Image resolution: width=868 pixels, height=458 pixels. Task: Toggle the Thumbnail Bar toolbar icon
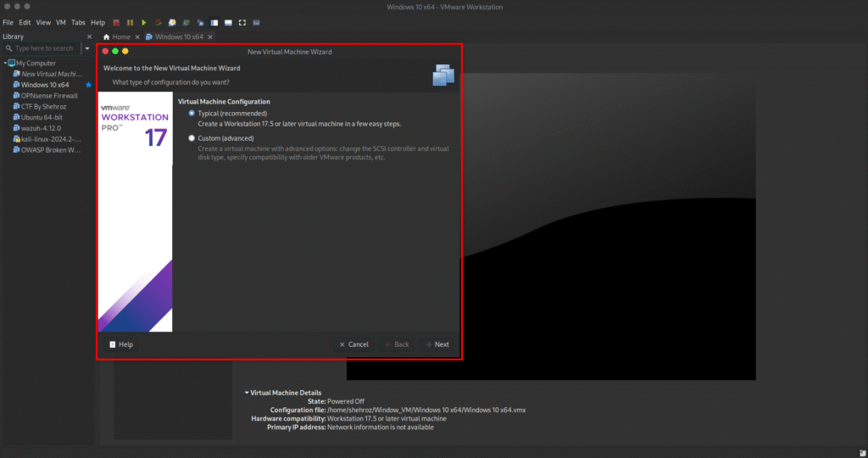click(228, 23)
